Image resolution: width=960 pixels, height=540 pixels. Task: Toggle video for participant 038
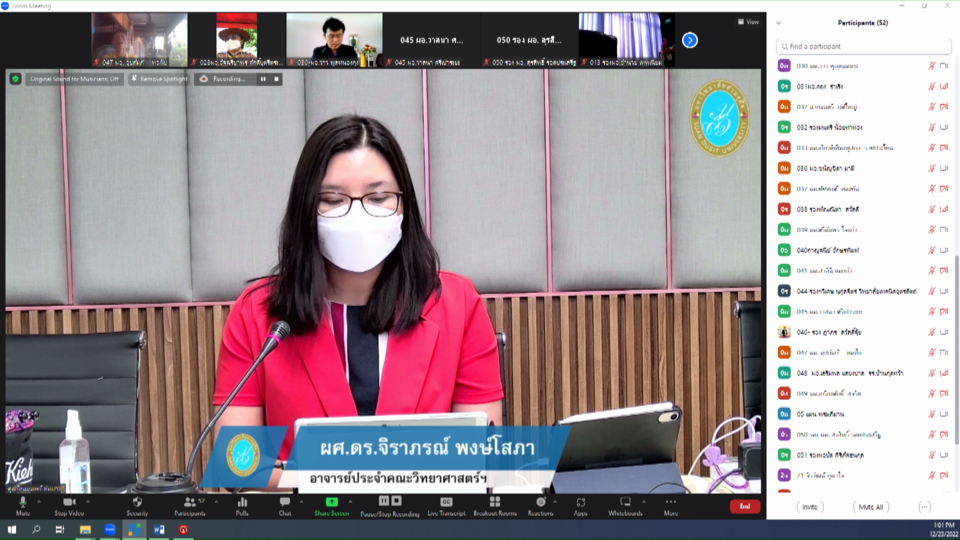[944, 209]
